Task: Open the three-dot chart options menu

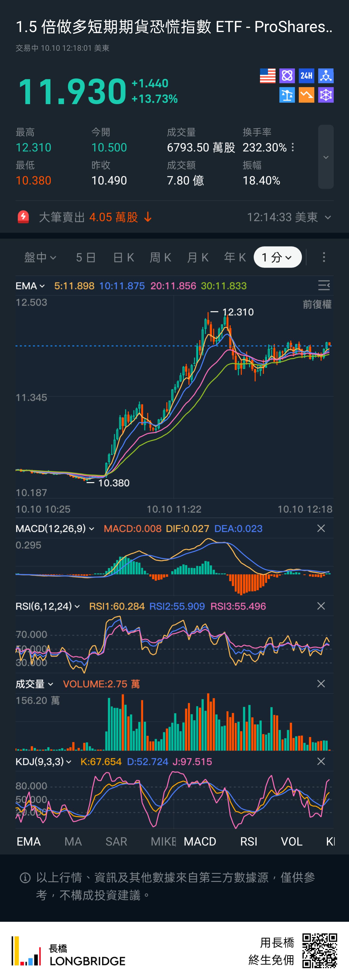Action: click(324, 257)
